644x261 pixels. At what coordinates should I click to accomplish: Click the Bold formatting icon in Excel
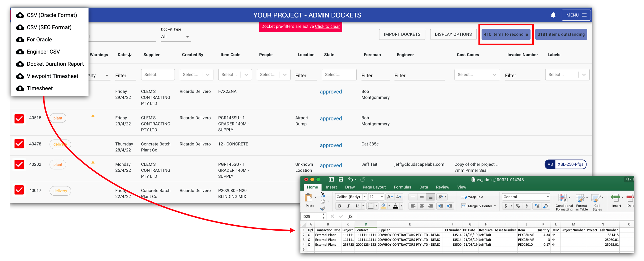(339, 206)
